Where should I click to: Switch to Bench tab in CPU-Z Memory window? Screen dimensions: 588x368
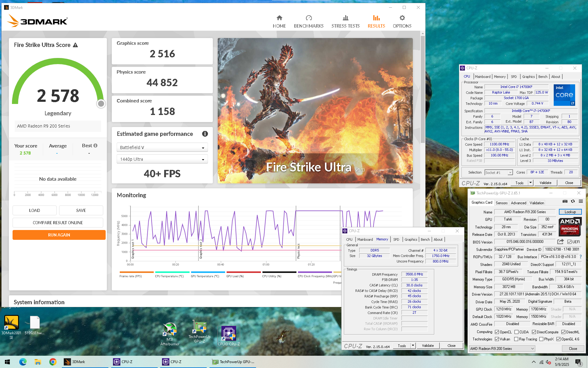(425, 240)
